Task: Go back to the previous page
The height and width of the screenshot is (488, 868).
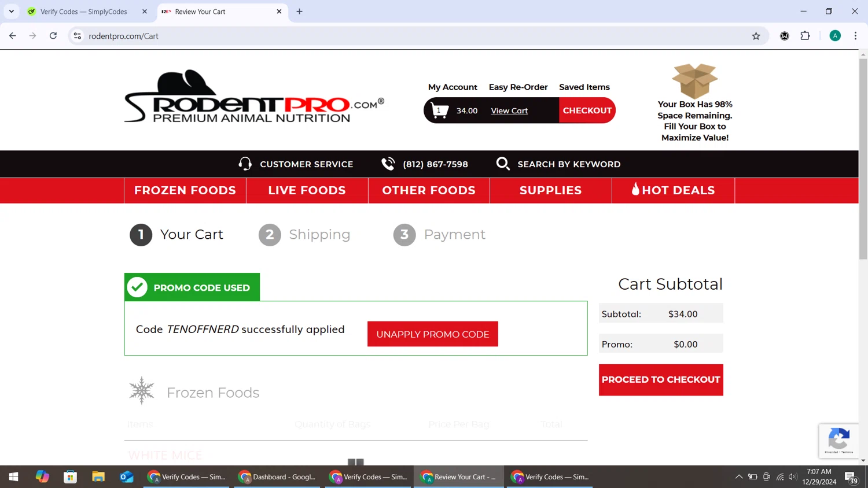Action: tap(13, 36)
